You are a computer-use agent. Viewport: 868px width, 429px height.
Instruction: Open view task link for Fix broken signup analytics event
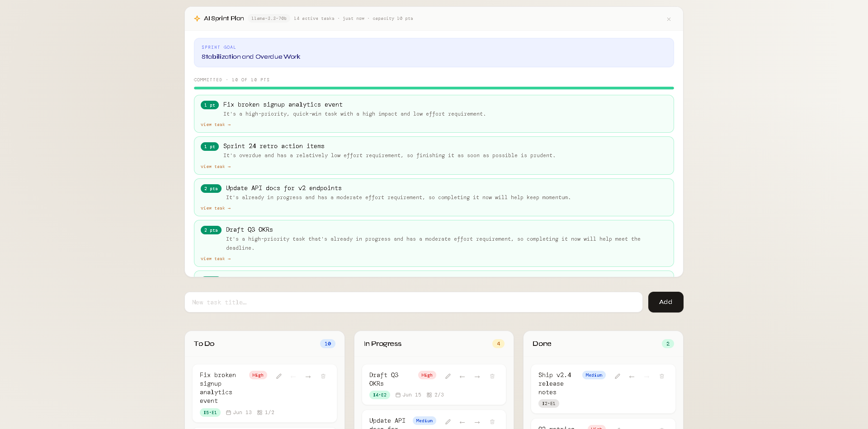coord(216,125)
